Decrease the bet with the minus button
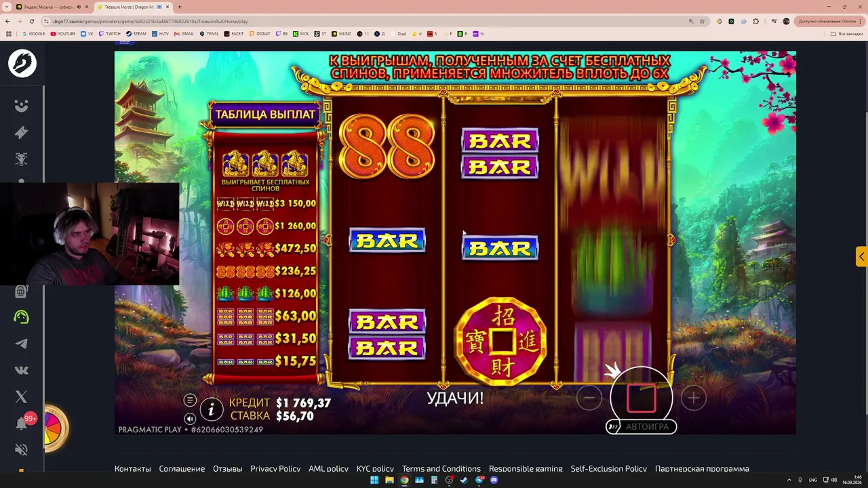 click(x=589, y=398)
